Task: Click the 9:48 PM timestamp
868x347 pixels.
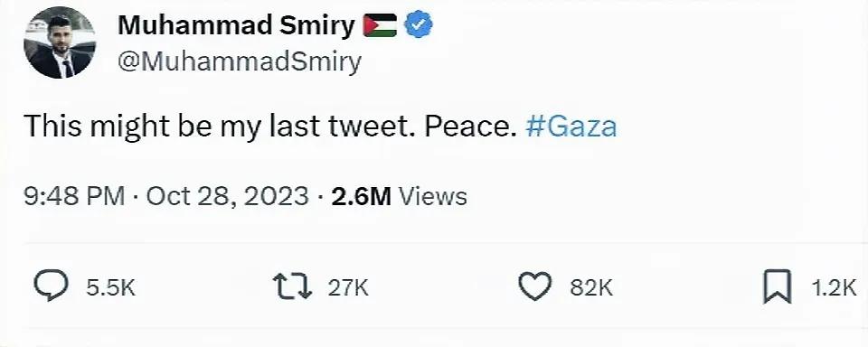Action: 74,196
